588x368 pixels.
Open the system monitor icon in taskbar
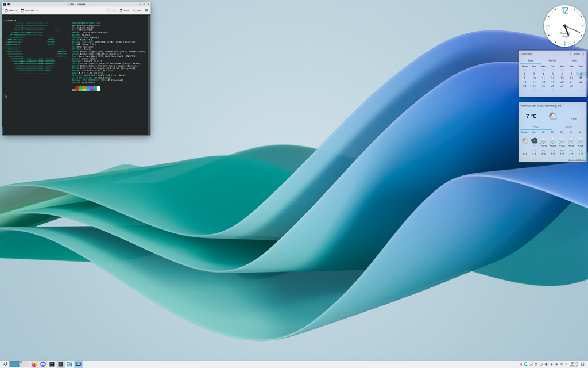tap(52, 364)
